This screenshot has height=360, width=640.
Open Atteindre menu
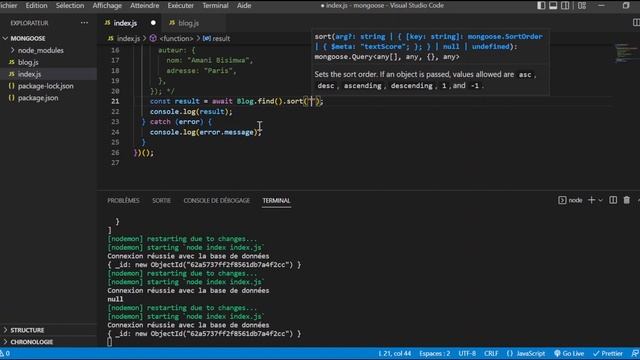click(x=144, y=6)
